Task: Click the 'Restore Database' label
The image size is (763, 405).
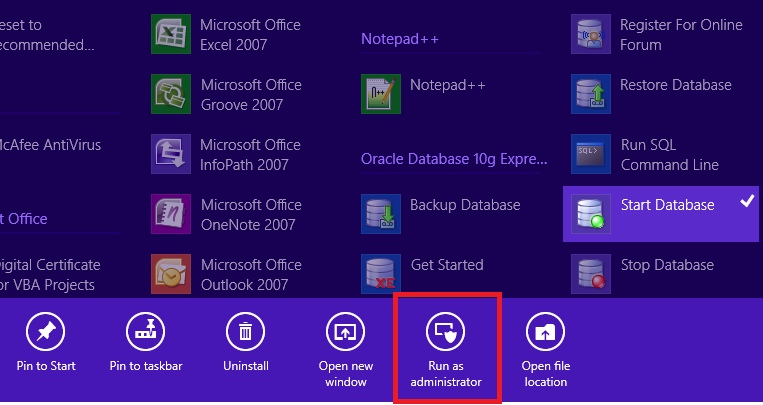Action: 676,85
